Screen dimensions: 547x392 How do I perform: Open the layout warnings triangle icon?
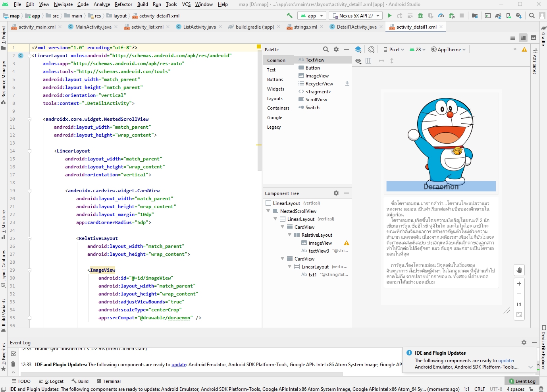[524, 49]
